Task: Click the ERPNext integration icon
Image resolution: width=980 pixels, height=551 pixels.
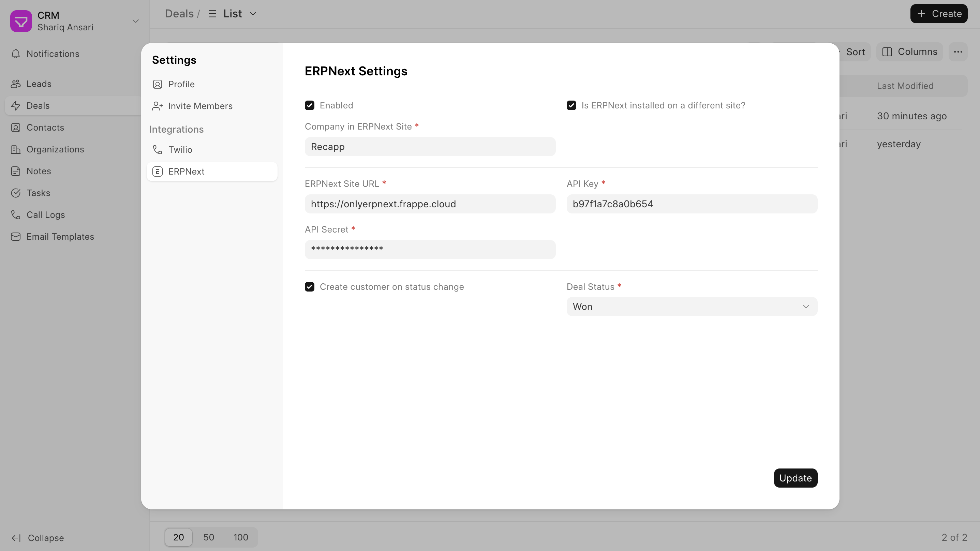Action: [158, 172]
